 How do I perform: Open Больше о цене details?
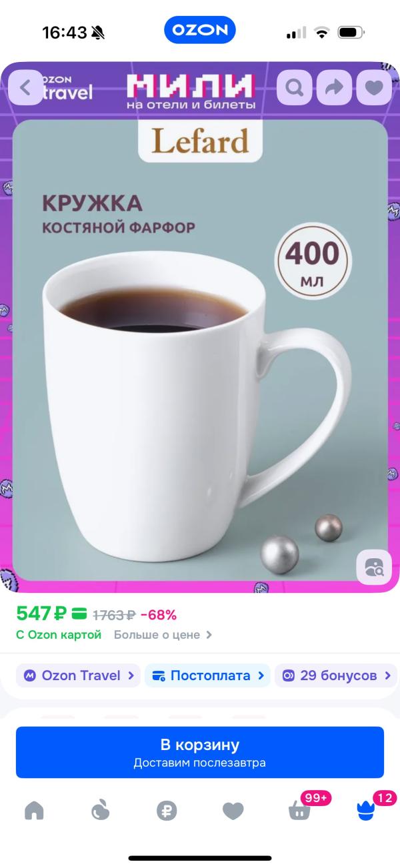[163, 635]
